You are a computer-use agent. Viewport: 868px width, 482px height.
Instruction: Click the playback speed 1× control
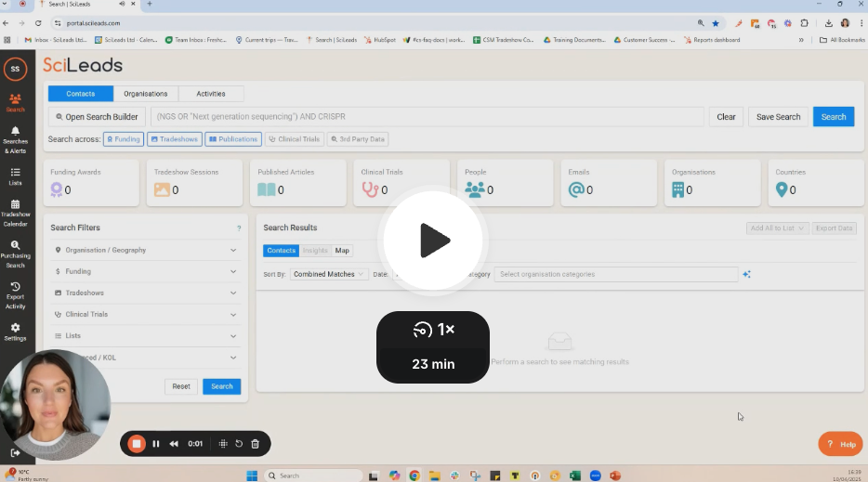click(433, 330)
